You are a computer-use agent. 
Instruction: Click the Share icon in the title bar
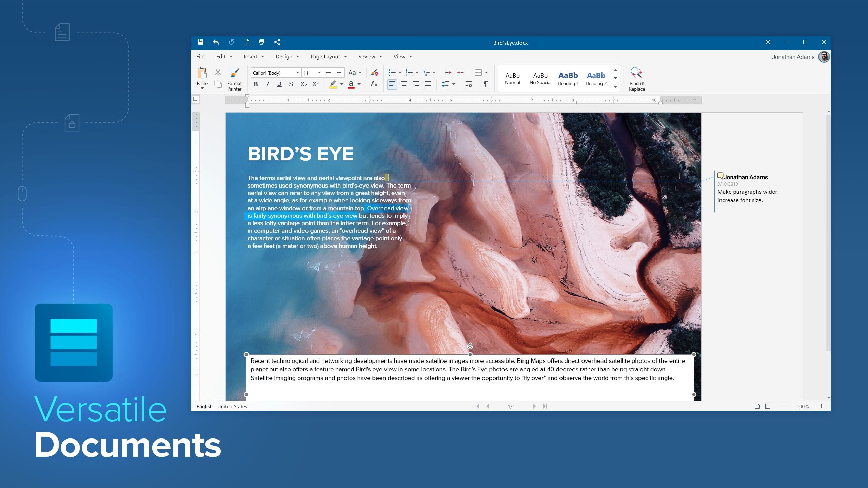[x=277, y=42]
